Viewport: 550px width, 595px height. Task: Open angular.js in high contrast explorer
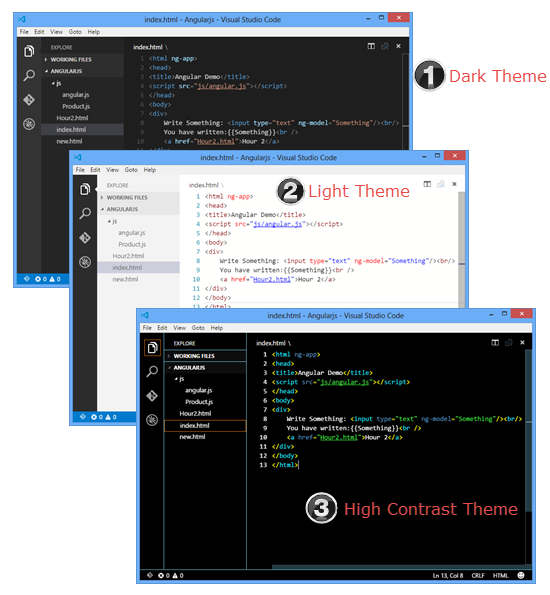coord(199,390)
